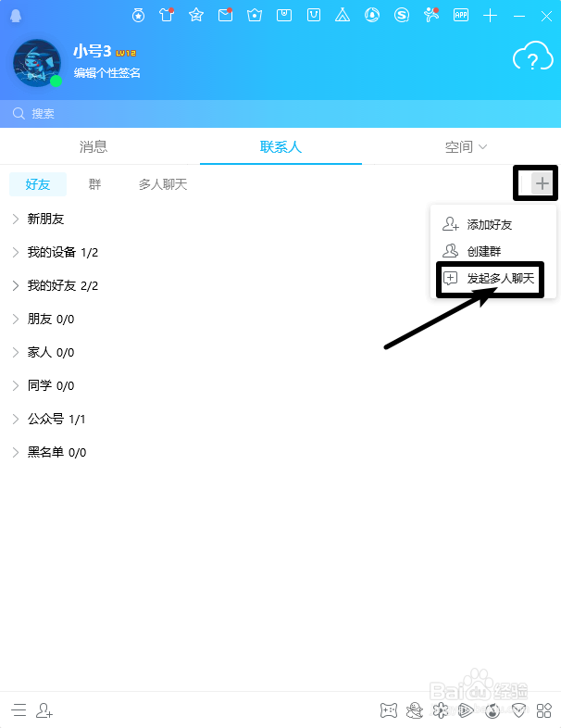Screen dimensions: 561x728
Task: Select the 多人聊天 sub-tab
Action: pyautogui.click(x=163, y=184)
